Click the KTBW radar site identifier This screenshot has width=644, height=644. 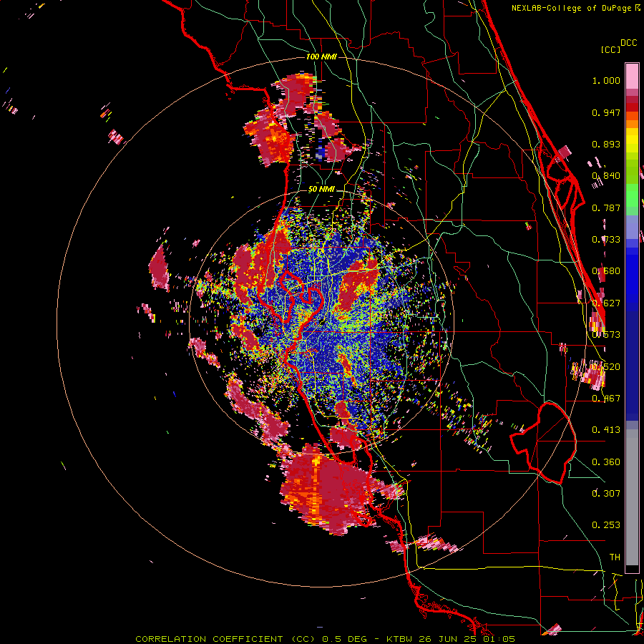(400, 639)
